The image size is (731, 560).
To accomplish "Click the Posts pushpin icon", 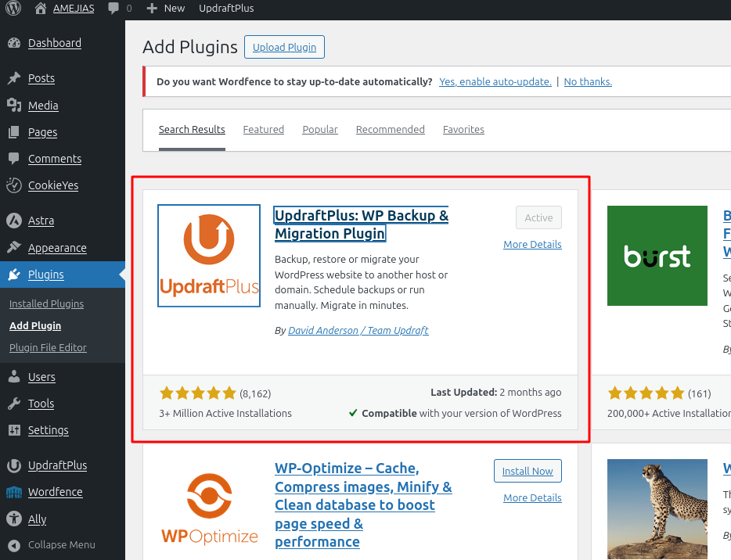I will click(14, 78).
